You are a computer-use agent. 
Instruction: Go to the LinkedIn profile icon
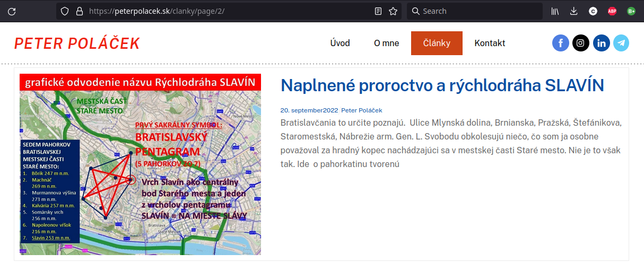click(x=602, y=43)
